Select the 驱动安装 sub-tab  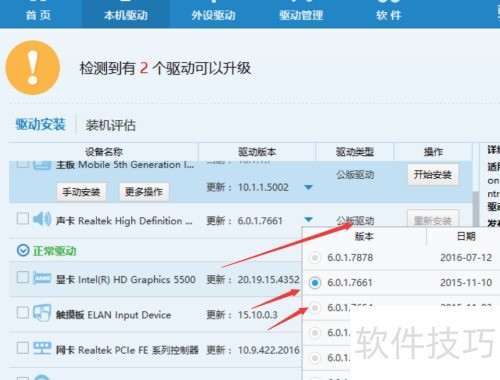[40, 125]
